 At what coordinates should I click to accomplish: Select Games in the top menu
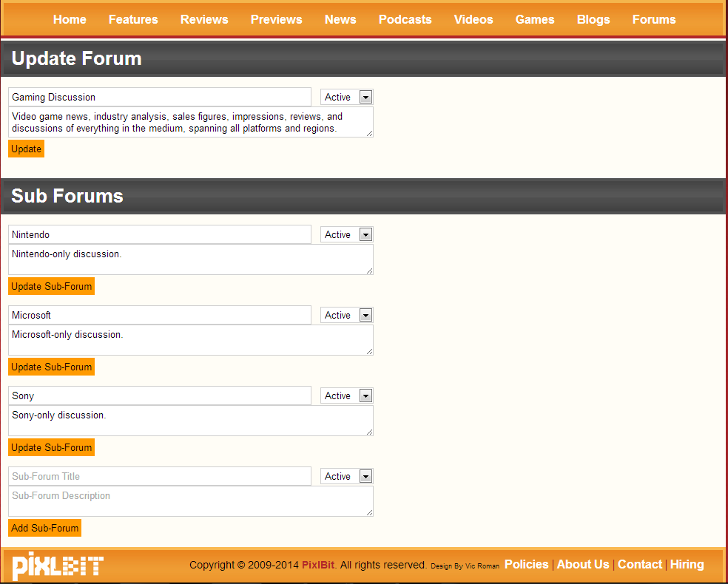point(535,19)
